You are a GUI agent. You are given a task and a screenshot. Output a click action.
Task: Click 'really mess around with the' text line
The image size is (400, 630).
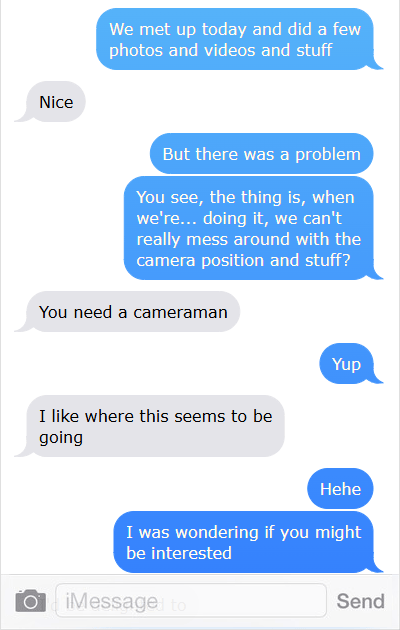(x=249, y=239)
